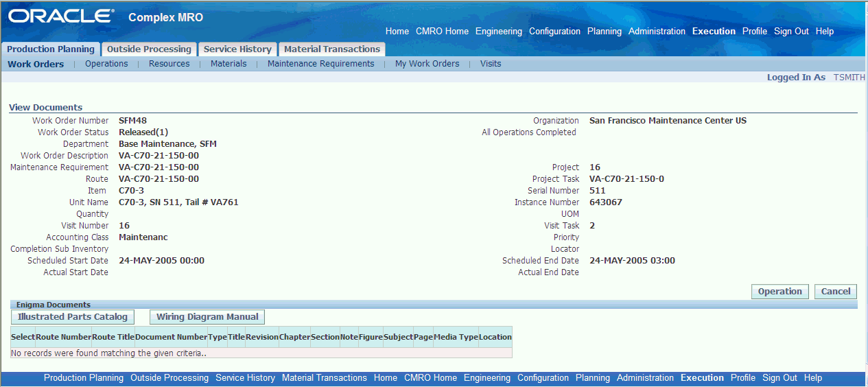Click the Page column header

click(x=423, y=337)
